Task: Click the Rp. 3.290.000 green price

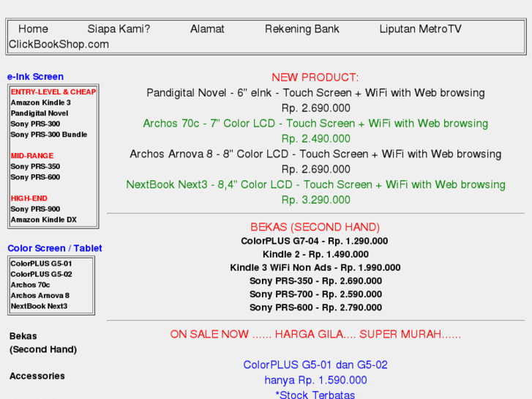Action: click(x=315, y=200)
